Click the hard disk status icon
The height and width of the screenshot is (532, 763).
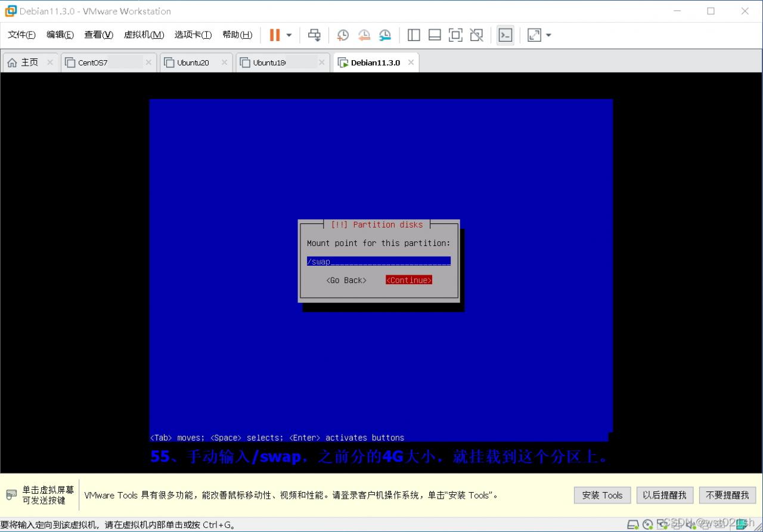[634, 524]
